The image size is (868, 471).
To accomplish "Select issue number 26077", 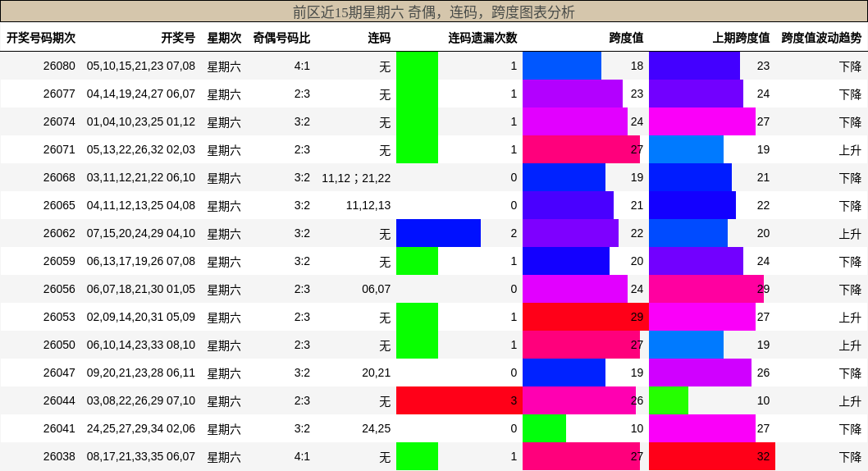I will click(x=59, y=94).
